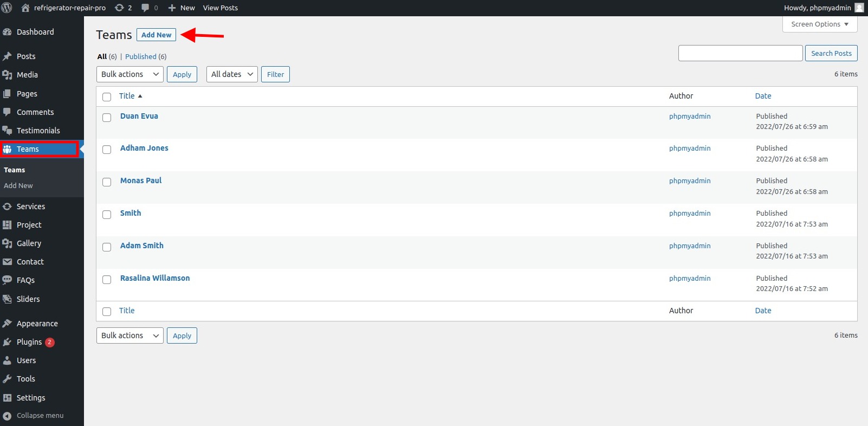This screenshot has width=868, height=426.
Task: Click the search posts input field
Action: [740, 53]
